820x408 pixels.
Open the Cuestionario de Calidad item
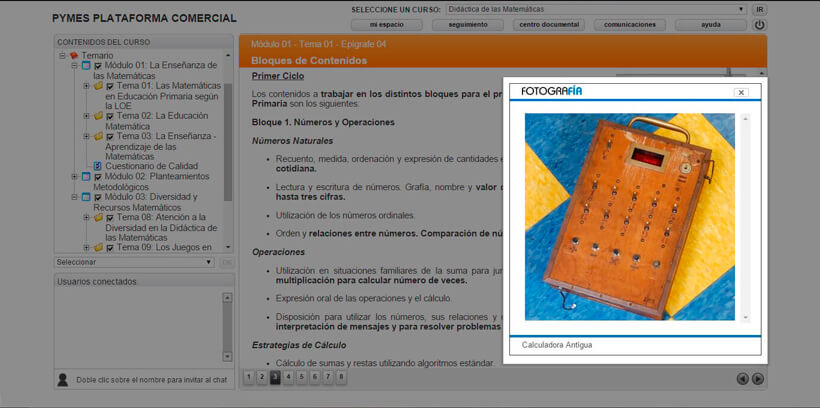click(x=152, y=166)
